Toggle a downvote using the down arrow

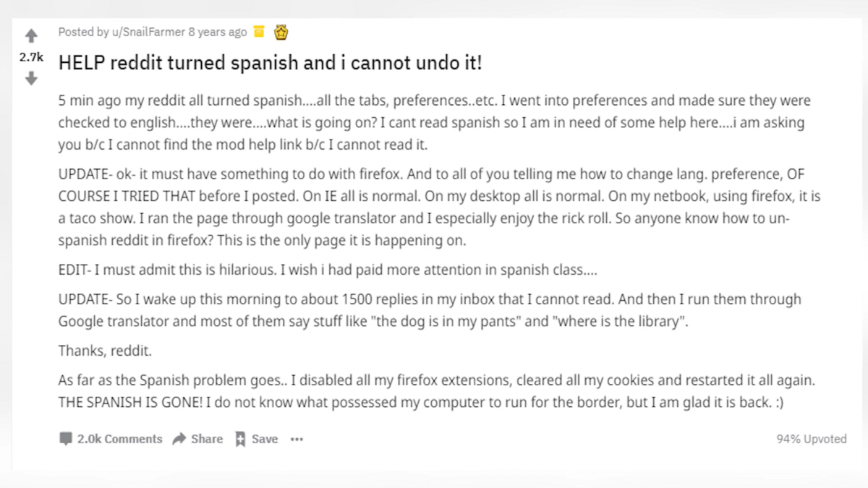point(31,78)
